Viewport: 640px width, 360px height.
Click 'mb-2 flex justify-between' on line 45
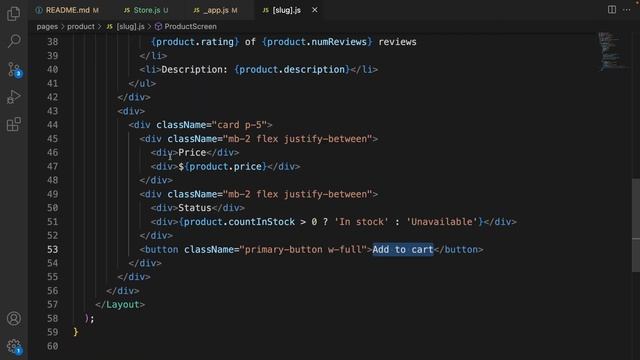(297, 139)
